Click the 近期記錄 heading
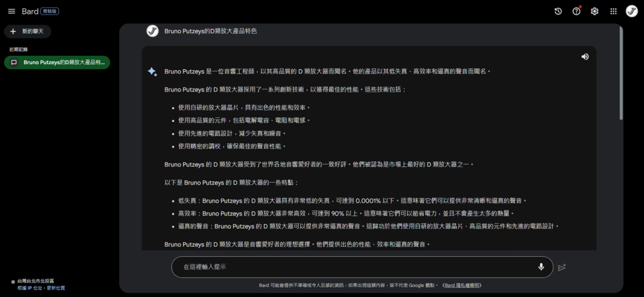Screen dimensions: 644x297 pos(18,49)
